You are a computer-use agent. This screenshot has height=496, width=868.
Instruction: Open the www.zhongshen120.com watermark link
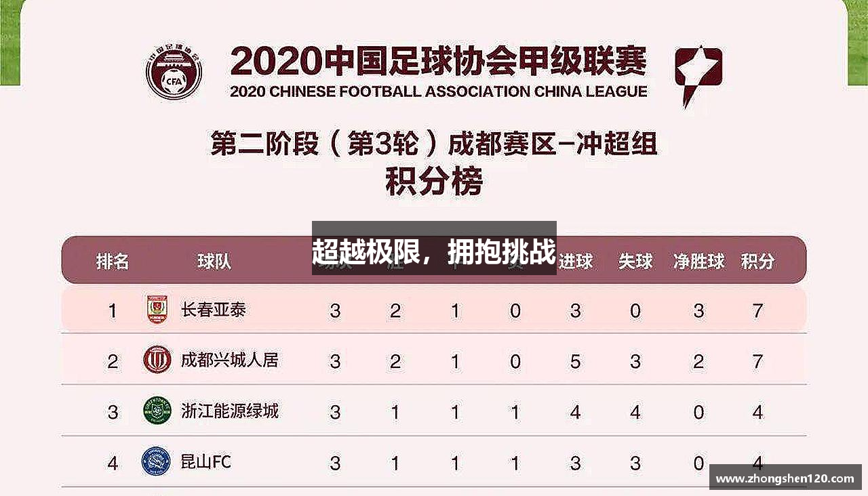click(x=785, y=477)
